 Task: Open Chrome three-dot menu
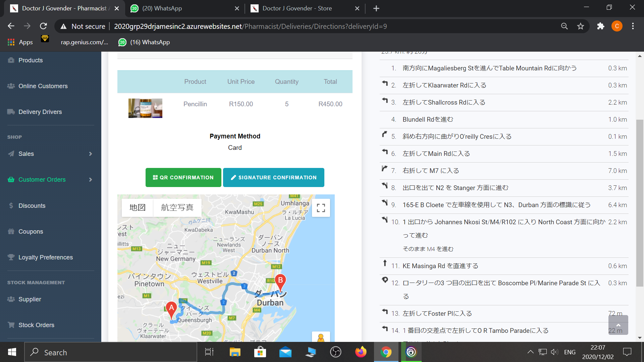pos(633,26)
